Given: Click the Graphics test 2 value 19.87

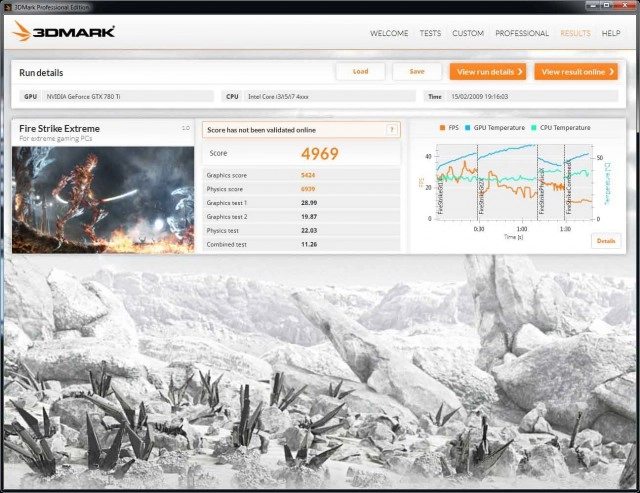Looking at the screenshot, I should 309,217.
